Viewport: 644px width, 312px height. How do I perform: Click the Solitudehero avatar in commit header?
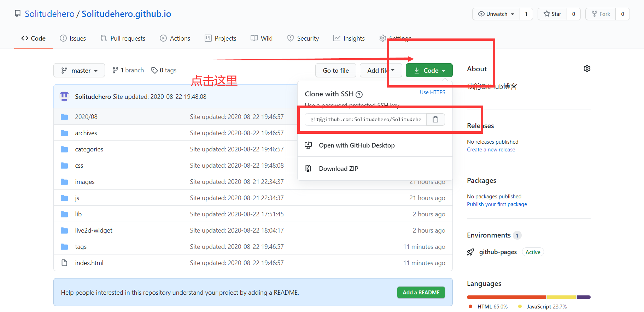click(64, 96)
